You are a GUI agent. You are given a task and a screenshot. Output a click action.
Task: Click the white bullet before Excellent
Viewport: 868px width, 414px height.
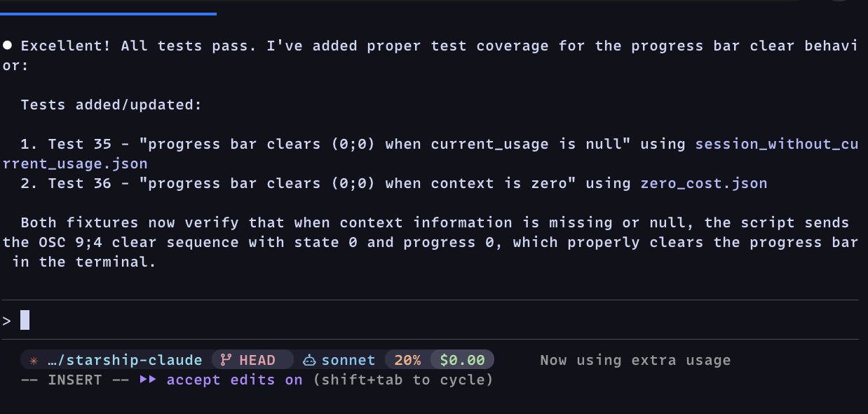[8, 46]
